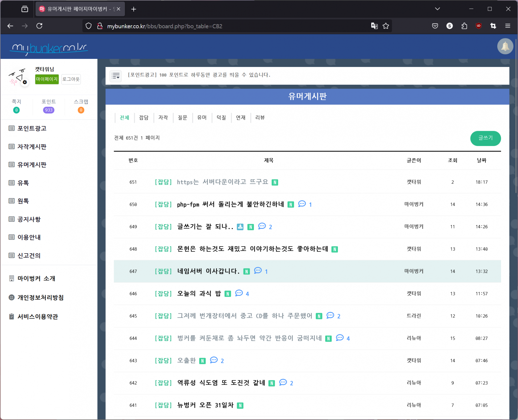Click the URL address bar

230,26
